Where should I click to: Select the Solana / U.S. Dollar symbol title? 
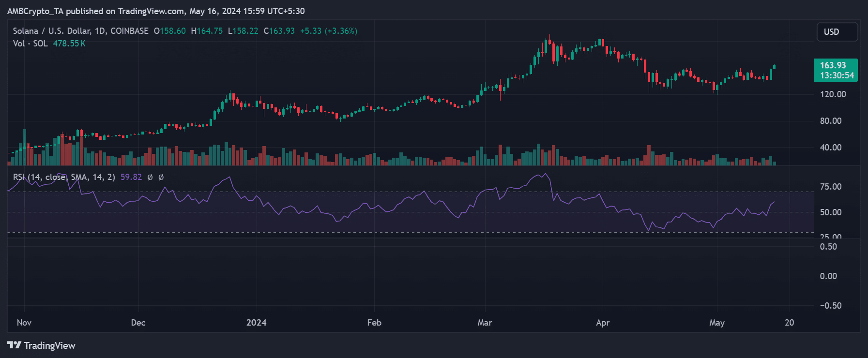click(x=81, y=31)
